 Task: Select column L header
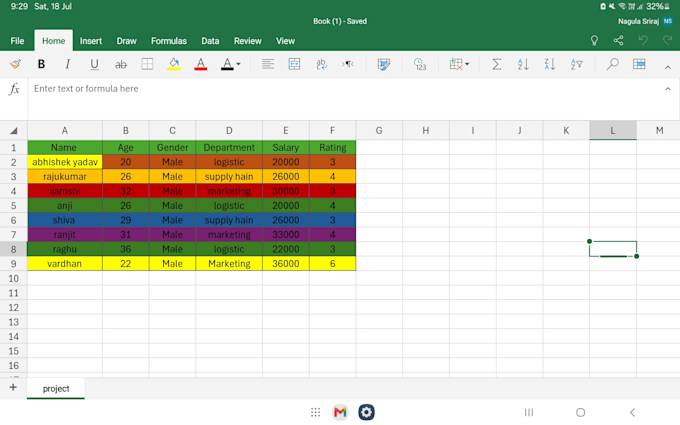point(613,131)
